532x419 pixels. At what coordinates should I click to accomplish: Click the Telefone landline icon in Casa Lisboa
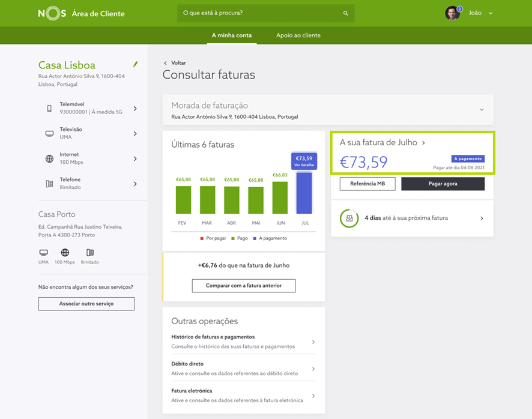(x=49, y=184)
